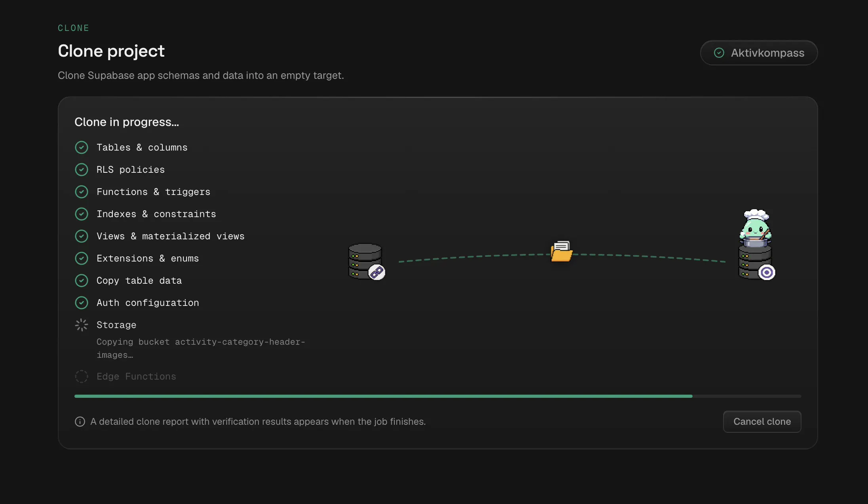Click the 'A detailed clone report' note text

pyautogui.click(x=258, y=422)
